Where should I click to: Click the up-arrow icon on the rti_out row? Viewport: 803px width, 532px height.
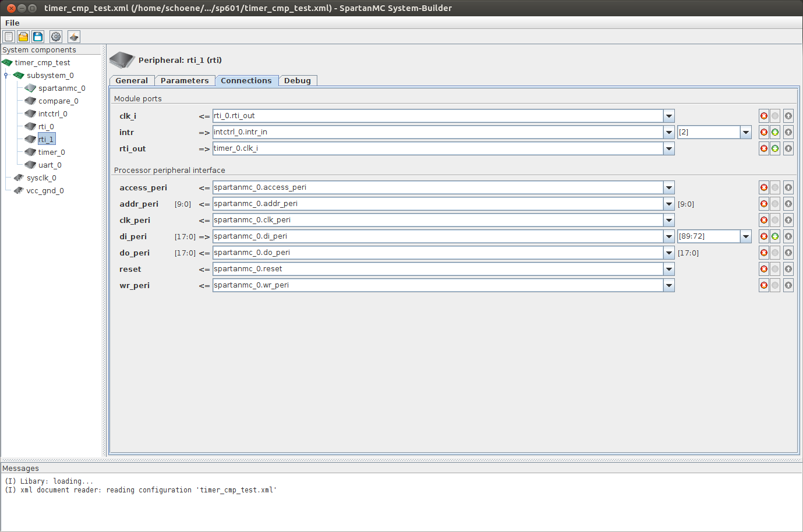click(x=788, y=148)
